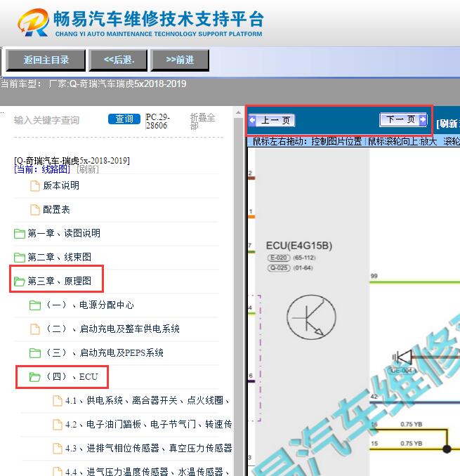Collapse all with 折叠全部 link
The width and height of the screenshot is (460, 476).
click(202, 121)
